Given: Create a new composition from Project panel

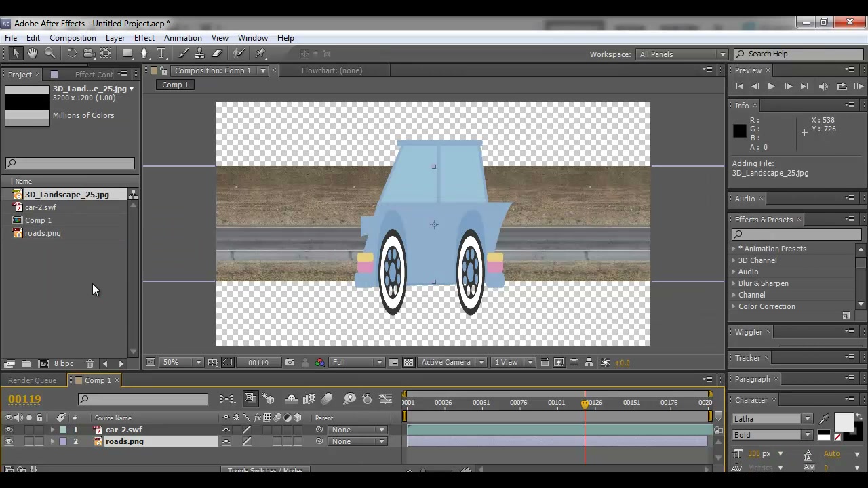Looking at the screenshot, I should 43,364.
